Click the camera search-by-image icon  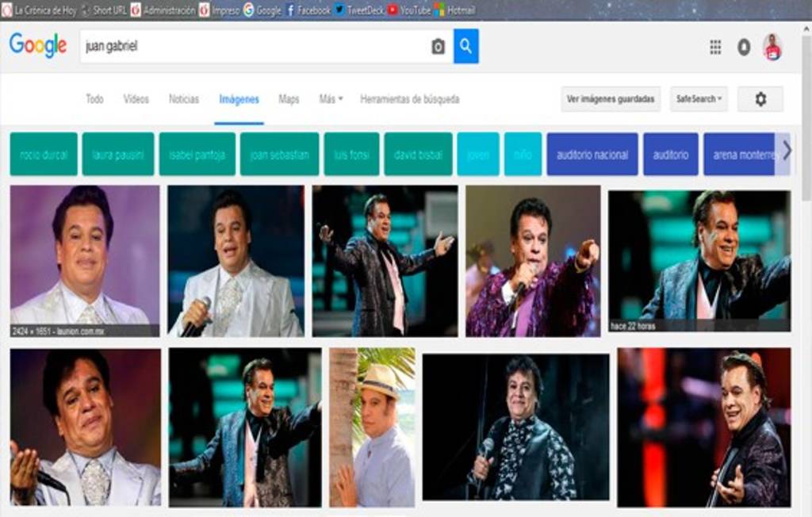tap(438, 47)
